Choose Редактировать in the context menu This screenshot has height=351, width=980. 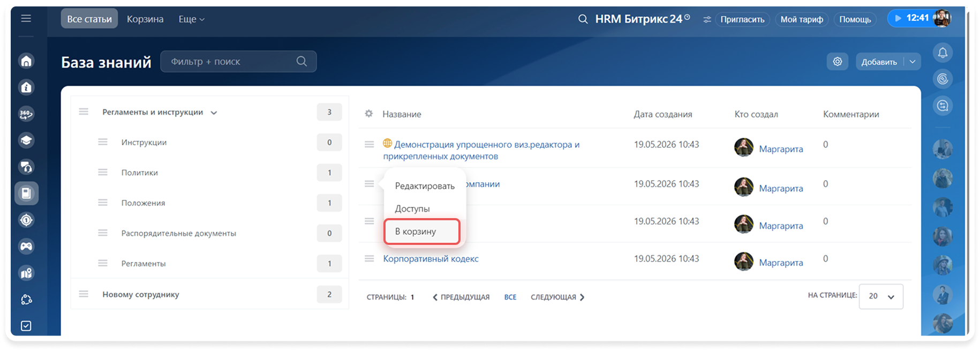coord(425,186)
